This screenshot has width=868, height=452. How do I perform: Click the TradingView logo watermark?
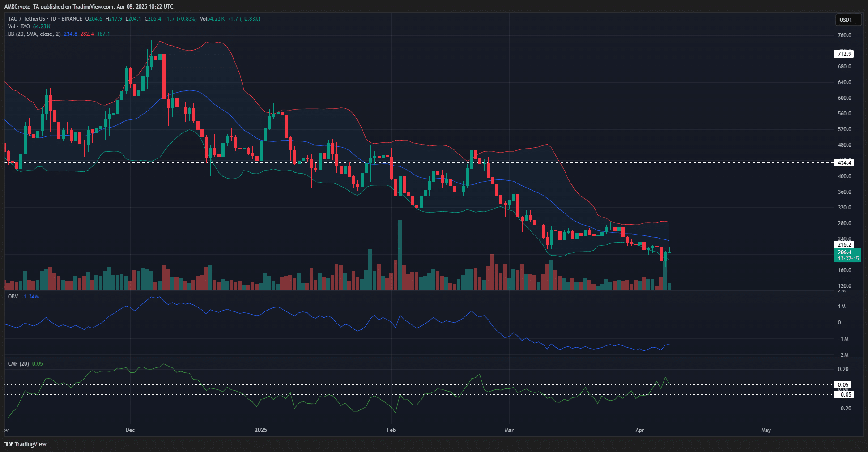point(25,444)
